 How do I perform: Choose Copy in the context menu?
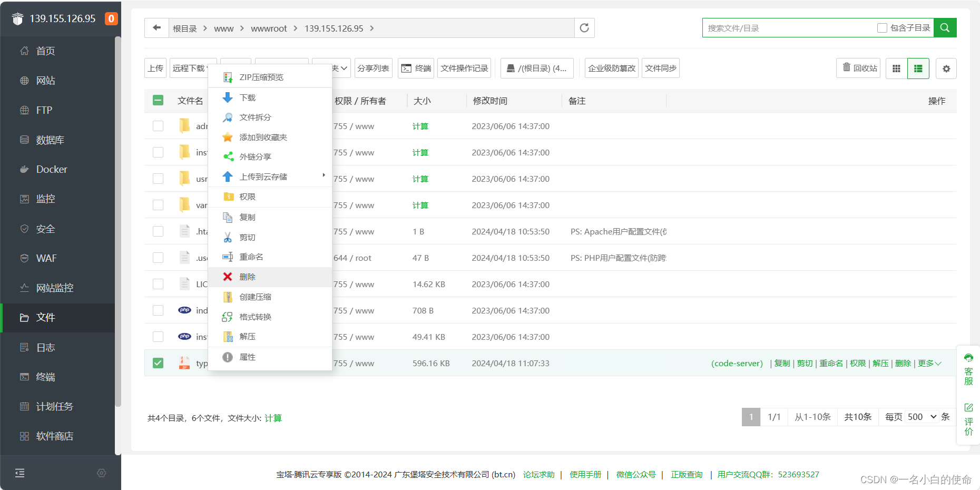click(270, 218)
